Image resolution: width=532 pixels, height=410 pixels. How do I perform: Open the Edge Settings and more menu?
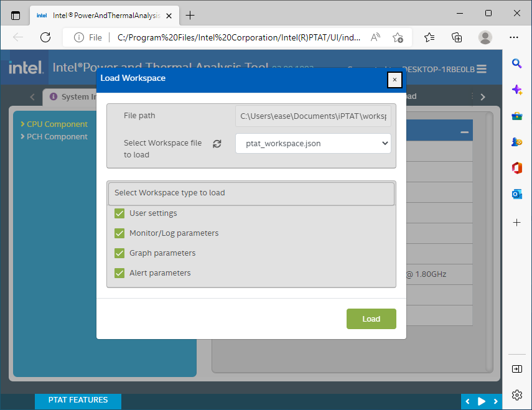click(x=514, y=37)
